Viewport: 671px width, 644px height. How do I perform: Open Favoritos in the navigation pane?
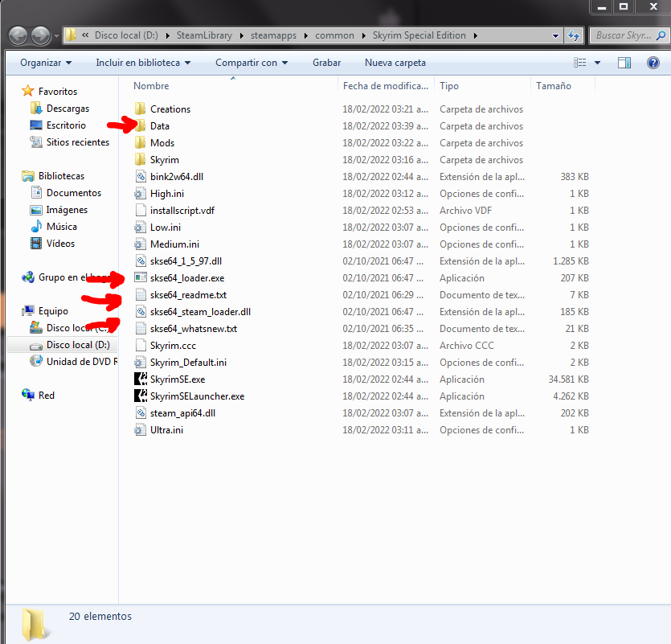click(x=57, y=91)
